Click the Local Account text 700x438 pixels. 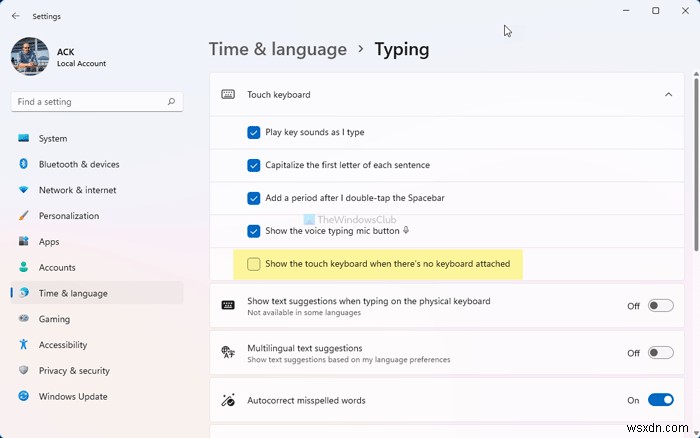[81, 63]
